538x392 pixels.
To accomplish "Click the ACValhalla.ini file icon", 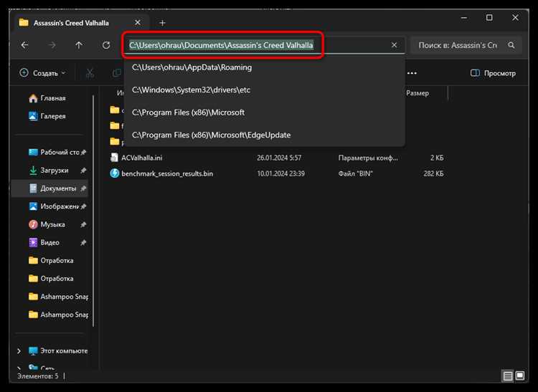I will (114, 158).
